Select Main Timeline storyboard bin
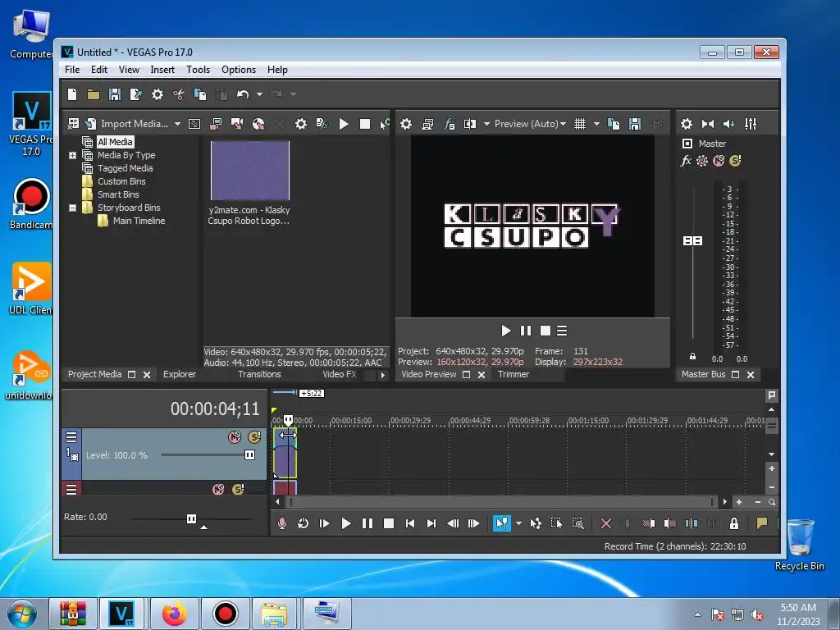This screenshot has height=630, width=840. 139,221
